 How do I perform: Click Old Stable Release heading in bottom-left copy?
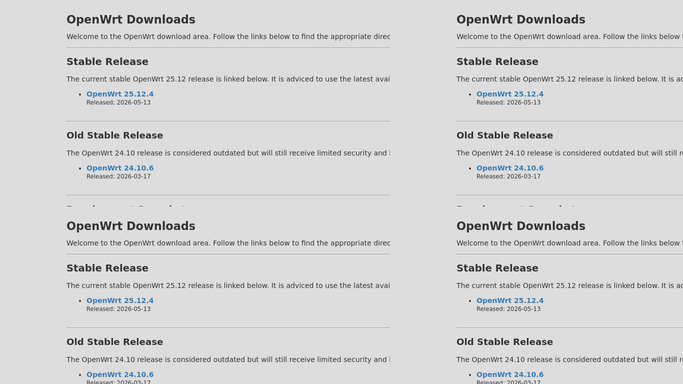(115, 342)
